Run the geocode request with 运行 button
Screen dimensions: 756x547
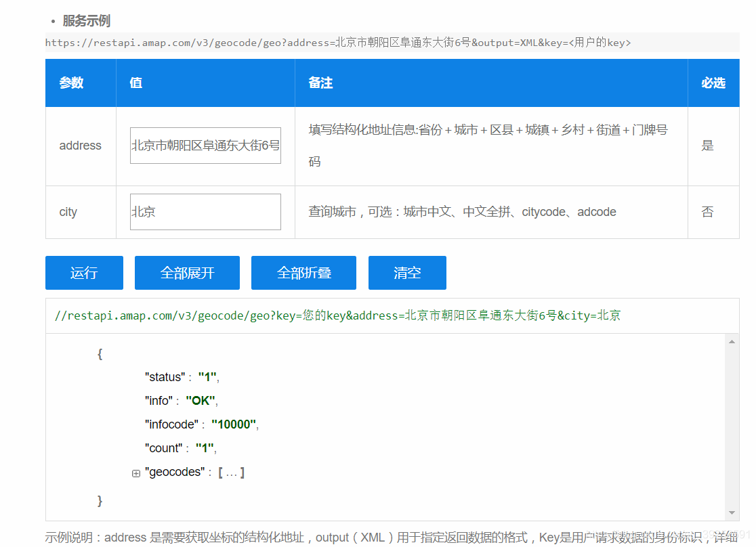point(84,272)
